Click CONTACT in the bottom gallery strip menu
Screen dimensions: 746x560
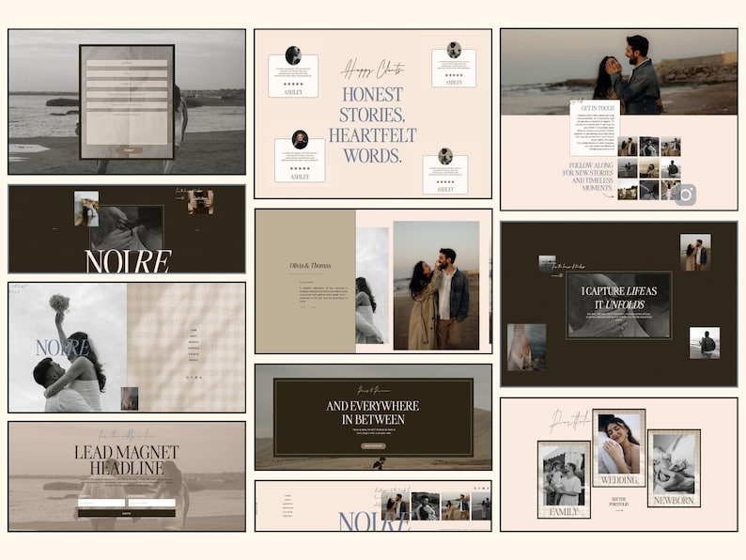tap(288, 516)
